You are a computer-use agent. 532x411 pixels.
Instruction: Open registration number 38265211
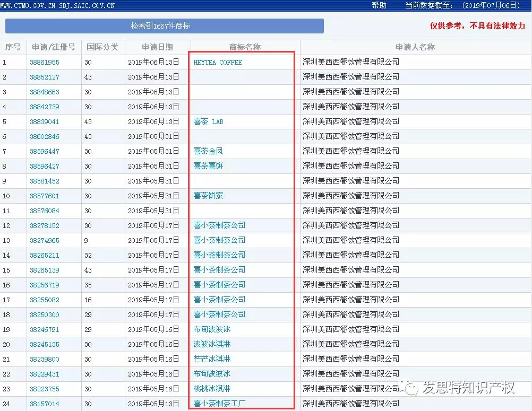click(x=45, y=256)
